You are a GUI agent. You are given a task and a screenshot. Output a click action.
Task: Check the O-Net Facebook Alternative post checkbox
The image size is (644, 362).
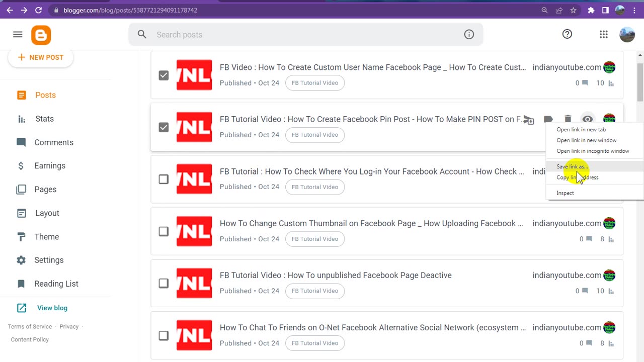click(x=164, y=335)
